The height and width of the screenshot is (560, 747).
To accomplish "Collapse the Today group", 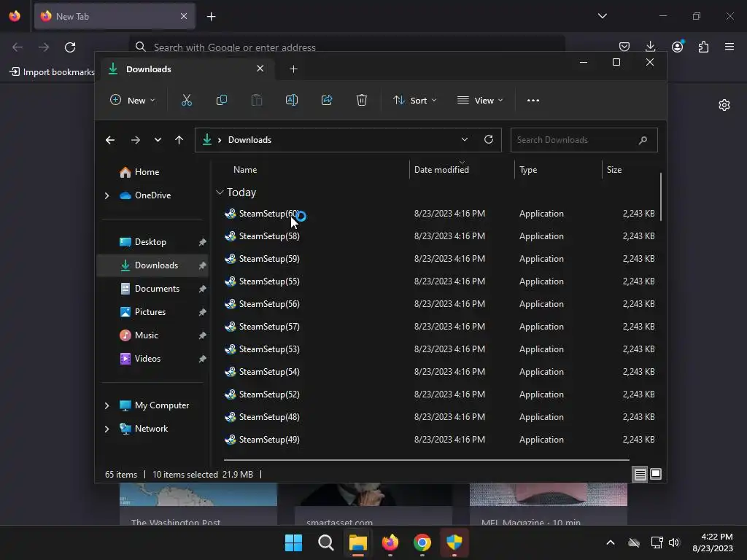I will [220, 192].
